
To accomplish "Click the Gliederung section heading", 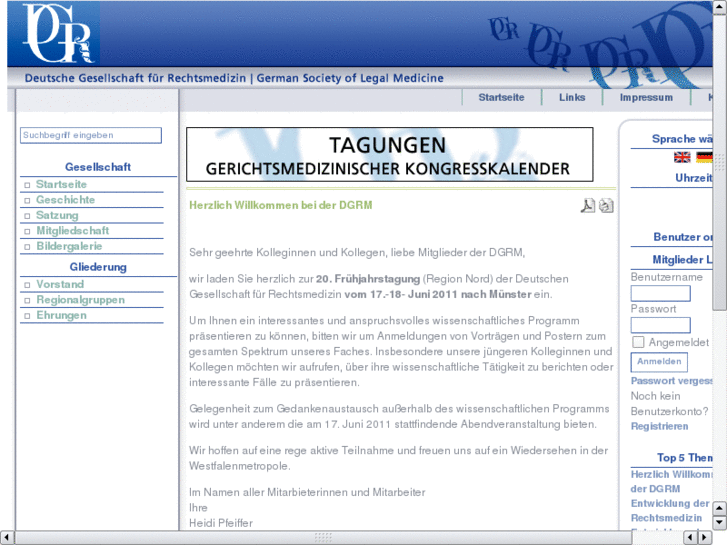I will 98,267.
